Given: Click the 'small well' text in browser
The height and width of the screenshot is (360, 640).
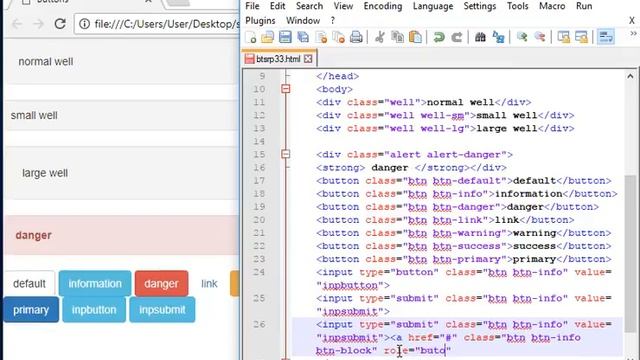Looking at the screenshot, I should [x=34, y=116].
